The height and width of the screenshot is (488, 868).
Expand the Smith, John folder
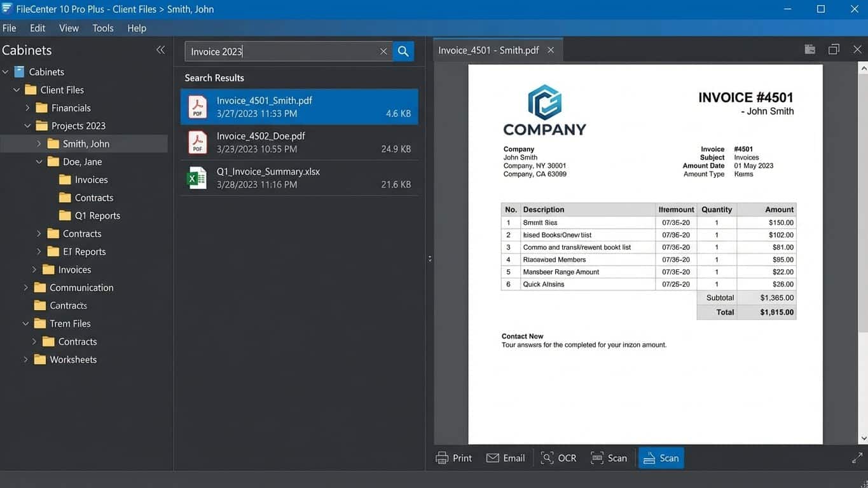38,144
